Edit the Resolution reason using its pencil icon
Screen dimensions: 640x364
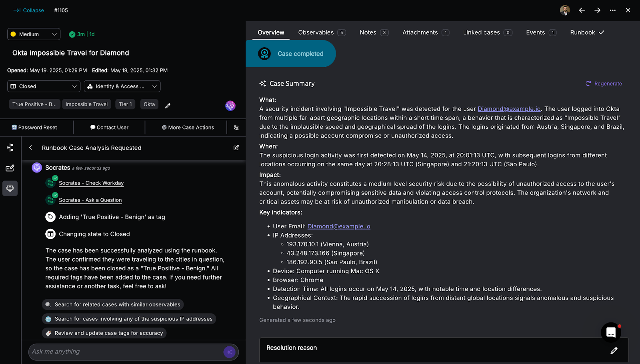pos(615,350)
